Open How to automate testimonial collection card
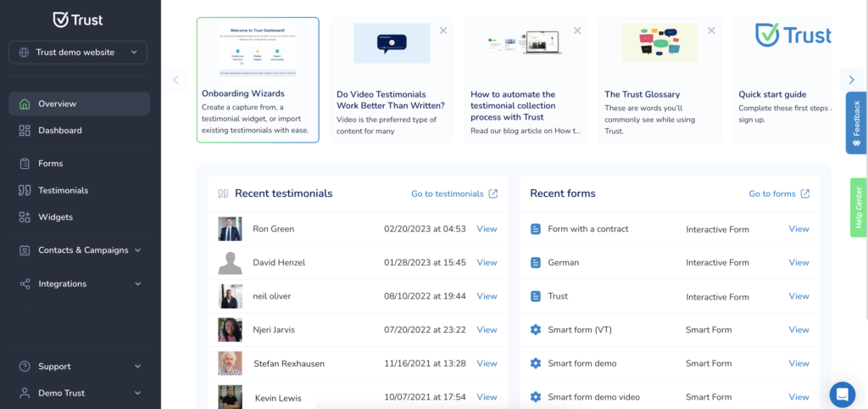This screenshot has width=868, height=409. pos(526,80)
